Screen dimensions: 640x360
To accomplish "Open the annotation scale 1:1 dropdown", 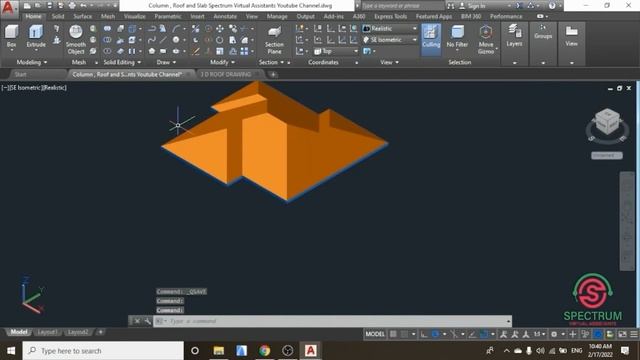I will (540, 334).
